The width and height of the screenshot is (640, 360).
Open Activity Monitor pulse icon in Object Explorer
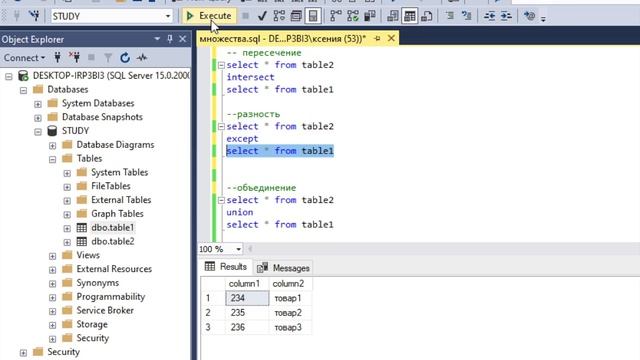click(x=142, y=58)
